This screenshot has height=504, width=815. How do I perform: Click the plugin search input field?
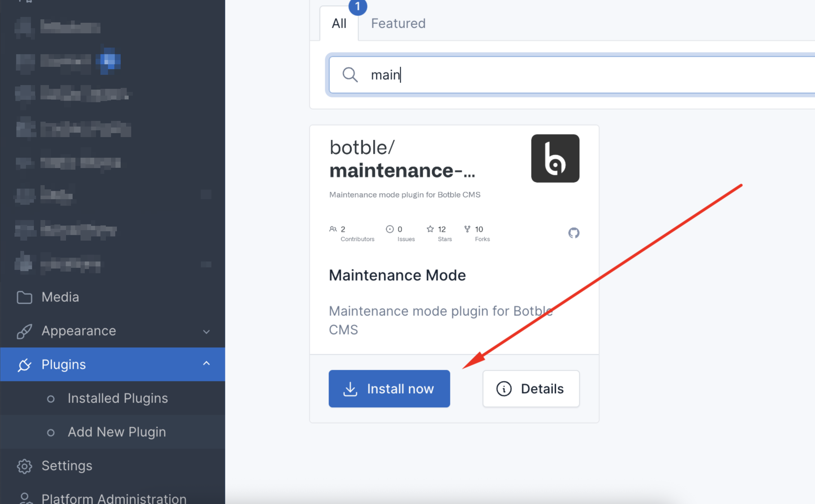coord(572,75)
